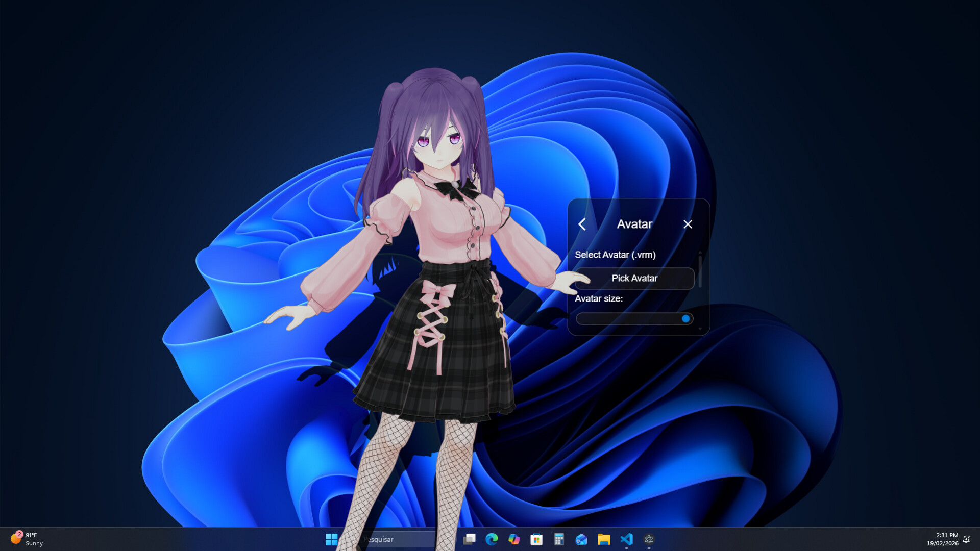The image size is (980, 551).
Task: Open the Copilot taskbar icon
Action: point(514,539)
